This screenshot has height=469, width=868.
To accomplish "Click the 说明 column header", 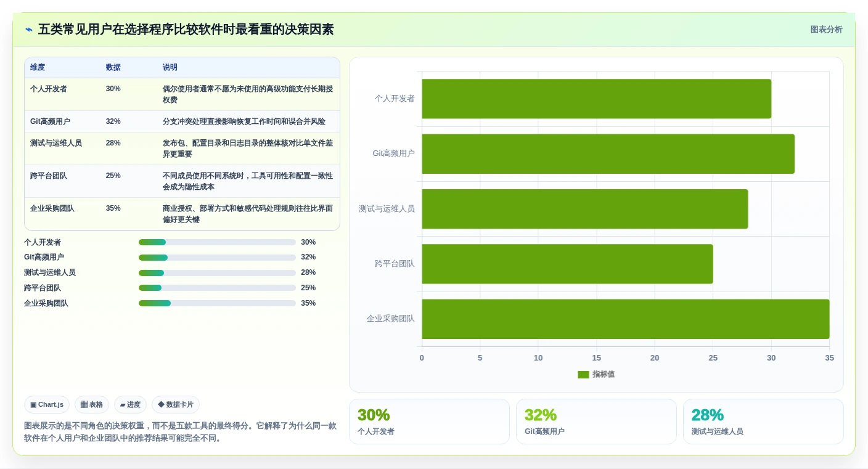I will [x=170, y=67].
